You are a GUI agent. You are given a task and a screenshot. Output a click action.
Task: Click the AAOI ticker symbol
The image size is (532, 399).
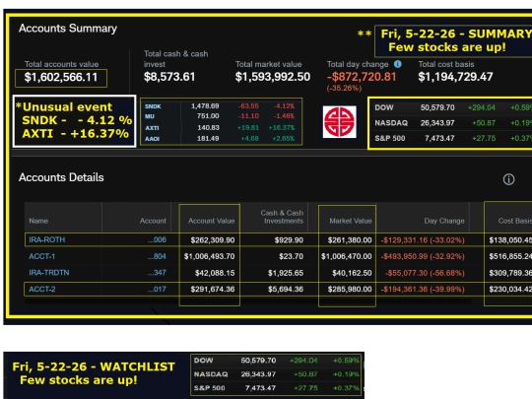pos(152,139)
